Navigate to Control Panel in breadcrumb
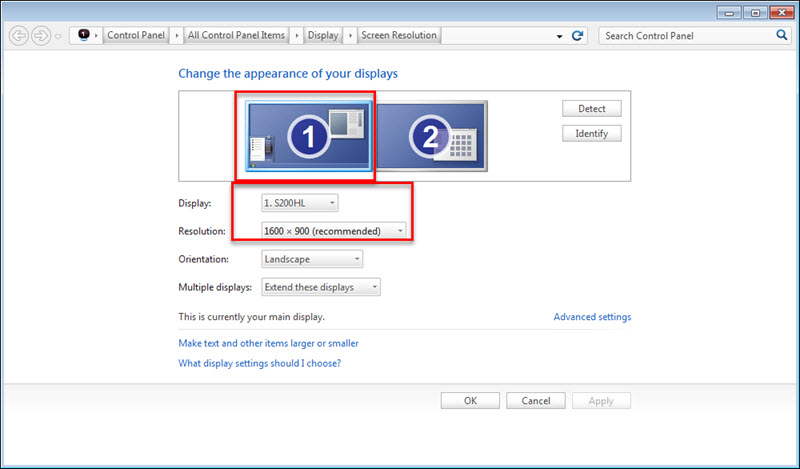 (x=136, y=35)
